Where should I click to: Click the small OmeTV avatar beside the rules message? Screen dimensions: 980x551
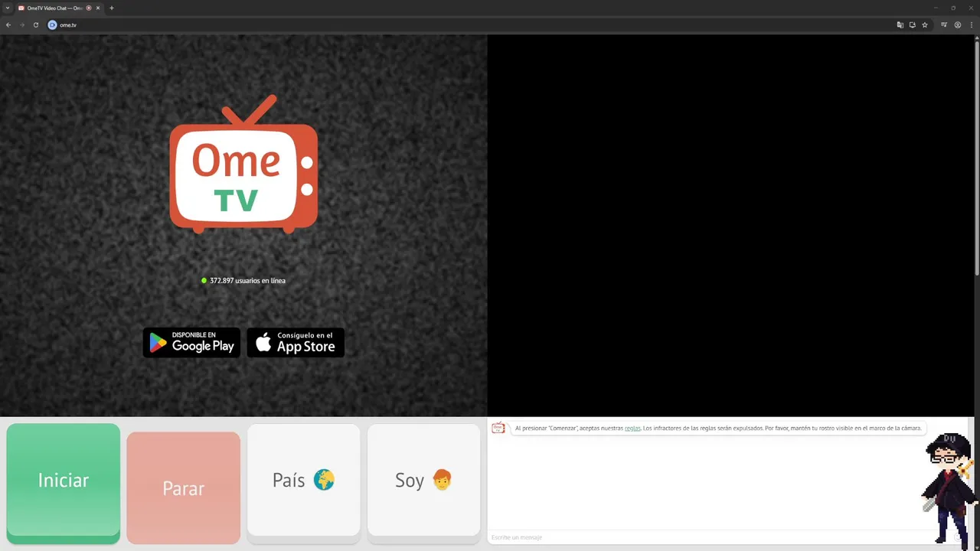(x=498, y=429)
